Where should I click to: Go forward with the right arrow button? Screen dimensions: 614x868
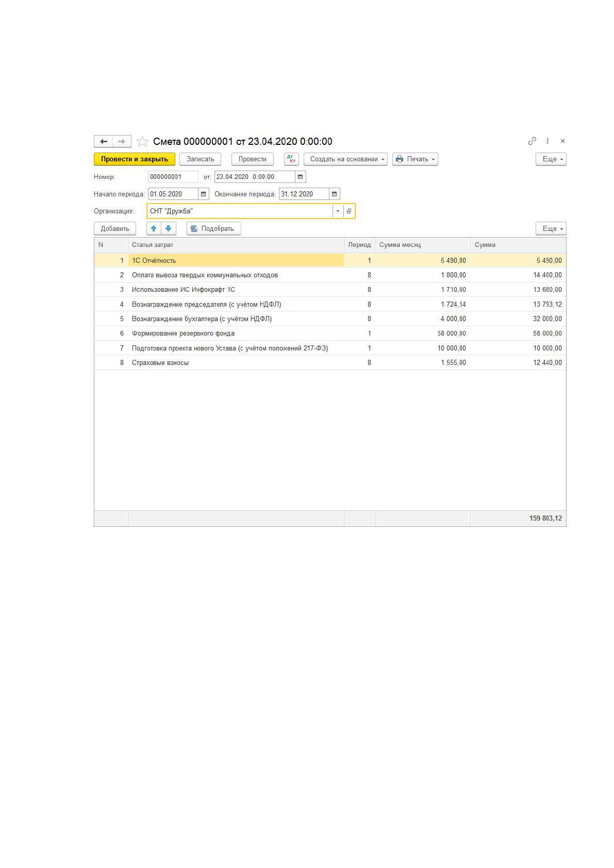(x=122, y=141)
